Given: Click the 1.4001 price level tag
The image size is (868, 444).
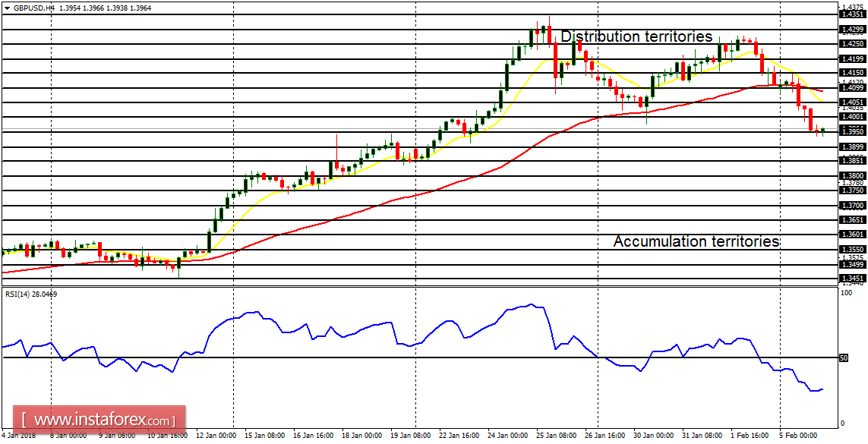Looking at the screenshot, I should pyautogui.click(x=852, y=116).
